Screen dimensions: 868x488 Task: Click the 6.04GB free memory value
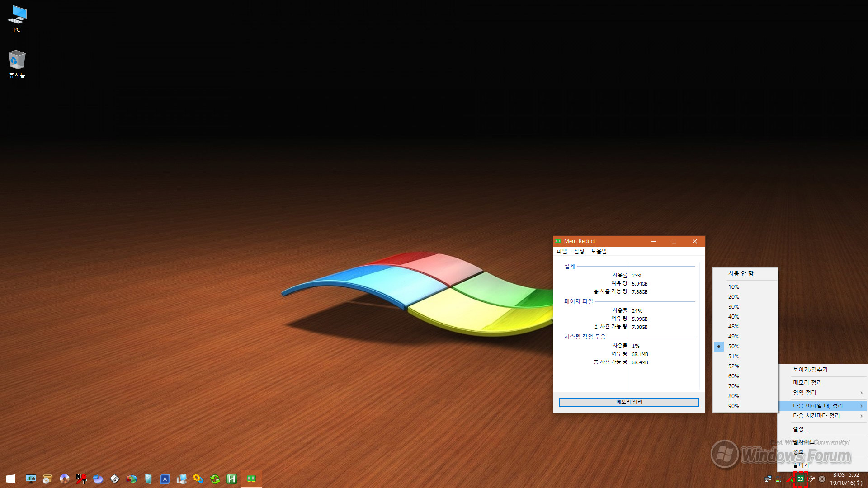[x=640, y=284]
